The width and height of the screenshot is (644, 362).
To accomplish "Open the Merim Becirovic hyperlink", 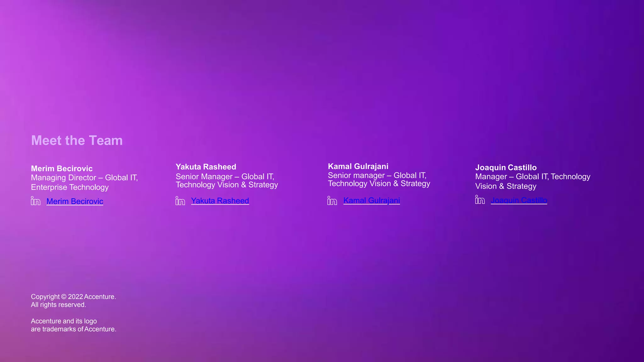I will (75, 201).
